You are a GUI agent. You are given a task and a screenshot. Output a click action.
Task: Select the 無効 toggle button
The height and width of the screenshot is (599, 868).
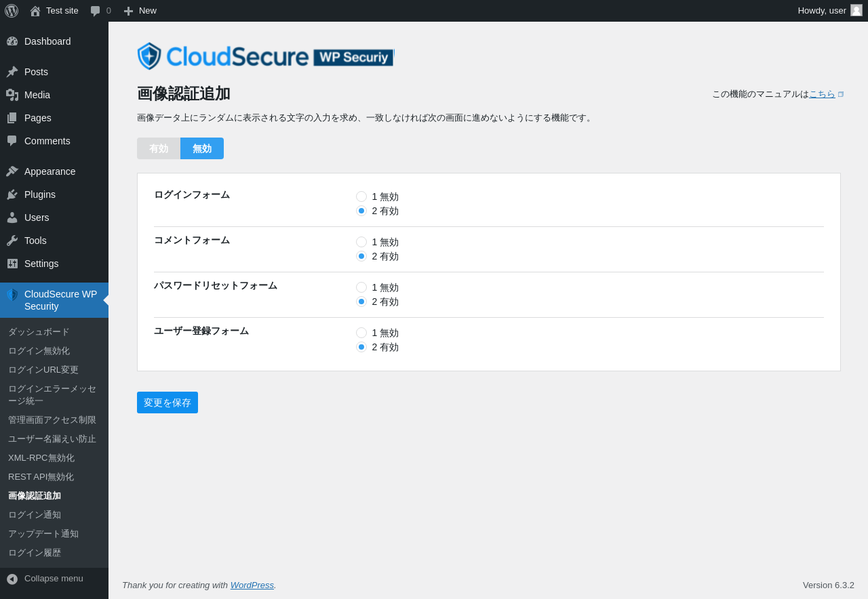pyautogui.click(x=202, y=148)
